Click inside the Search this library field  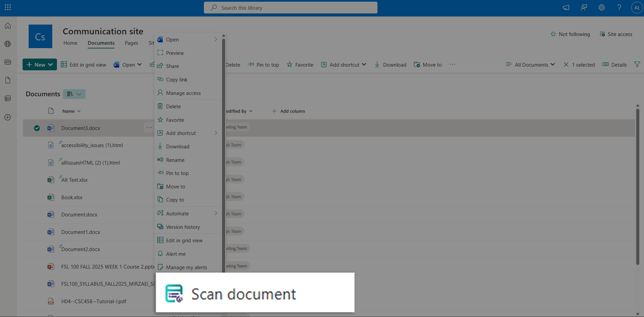290,7
